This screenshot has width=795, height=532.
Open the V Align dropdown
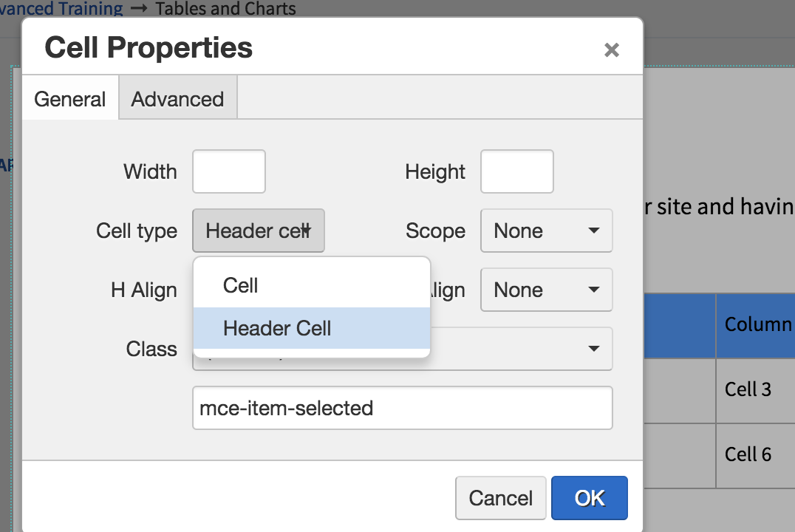(x=546, y=290)
